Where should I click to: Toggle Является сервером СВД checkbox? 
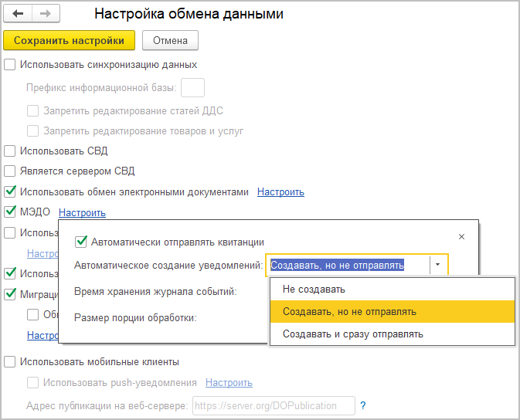9,171
